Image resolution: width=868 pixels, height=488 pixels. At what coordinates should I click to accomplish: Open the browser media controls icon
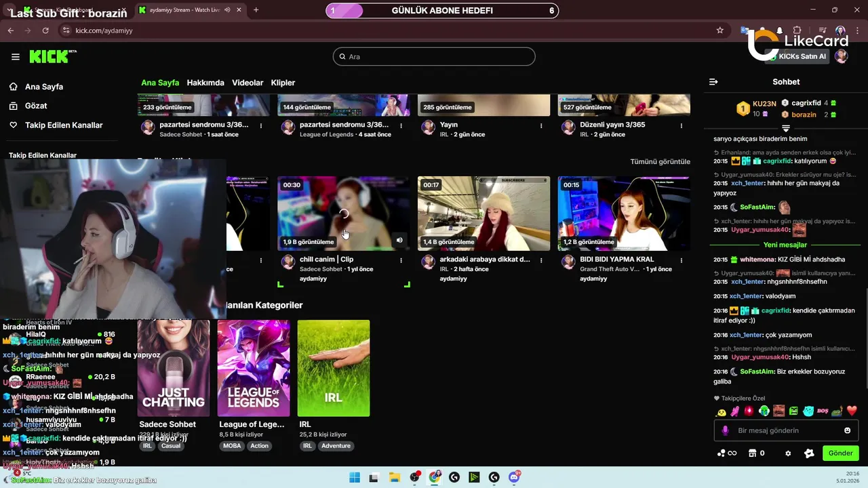(x=823, y=30)
